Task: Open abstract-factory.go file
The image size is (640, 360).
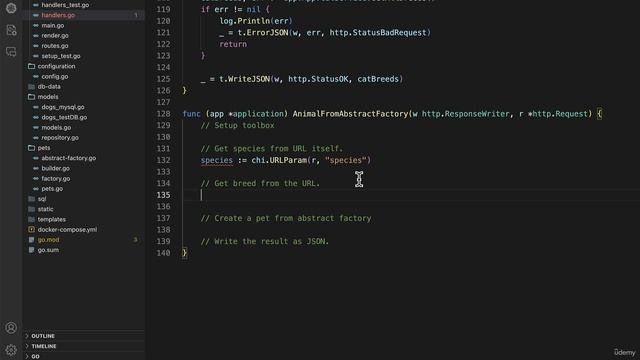Action: coord(69,158)
